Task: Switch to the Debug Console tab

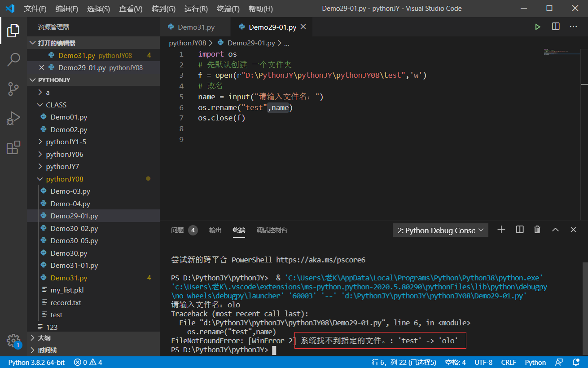Action: click(272, 230)
